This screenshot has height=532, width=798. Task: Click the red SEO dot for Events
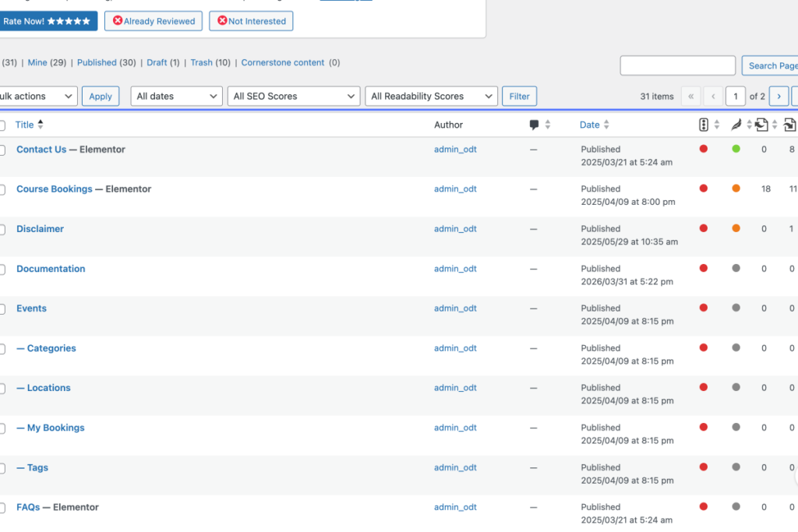point(704,308)
